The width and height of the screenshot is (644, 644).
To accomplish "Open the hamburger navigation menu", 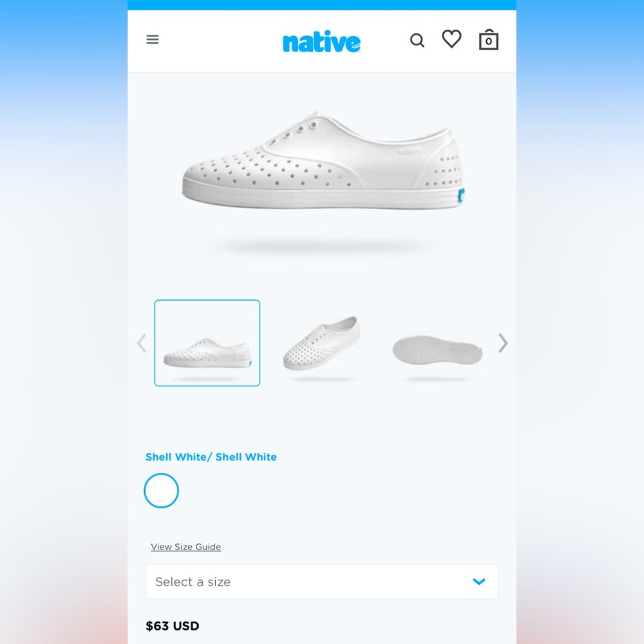I will (x=153, y=39).
